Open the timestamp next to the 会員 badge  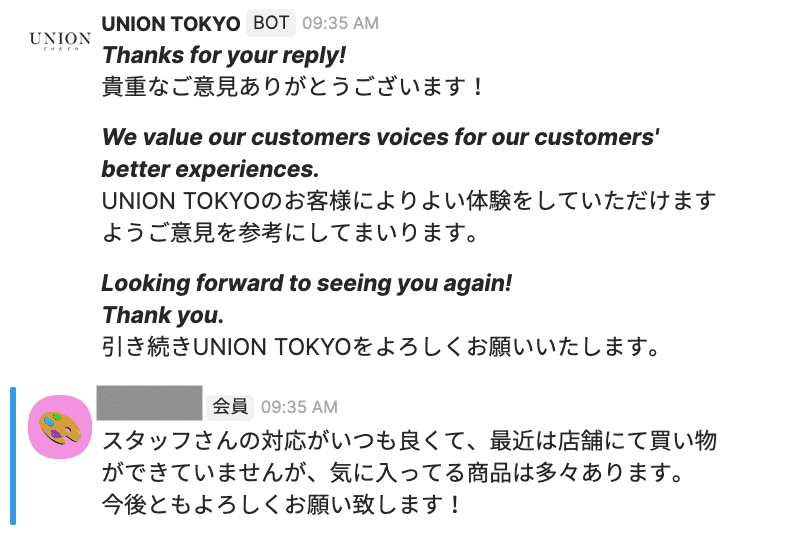pos(299,407)
